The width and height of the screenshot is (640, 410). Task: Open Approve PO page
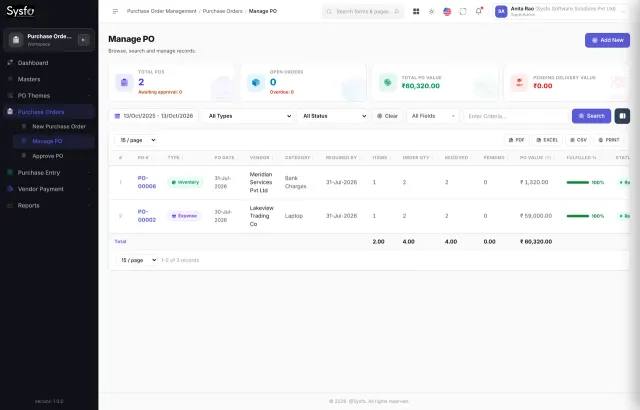click(54, 156)
